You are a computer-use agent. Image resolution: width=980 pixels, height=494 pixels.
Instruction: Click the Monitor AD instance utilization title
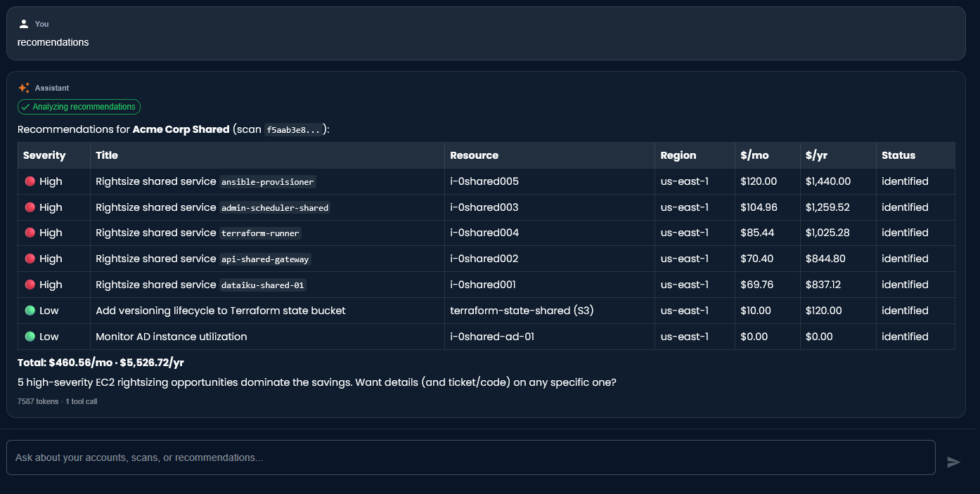(172, 337)
